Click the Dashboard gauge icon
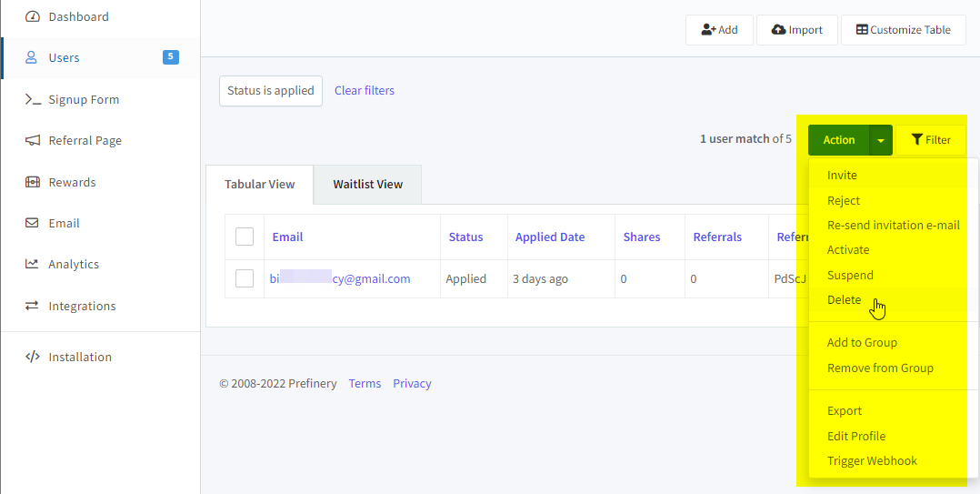 pos(32,17)
